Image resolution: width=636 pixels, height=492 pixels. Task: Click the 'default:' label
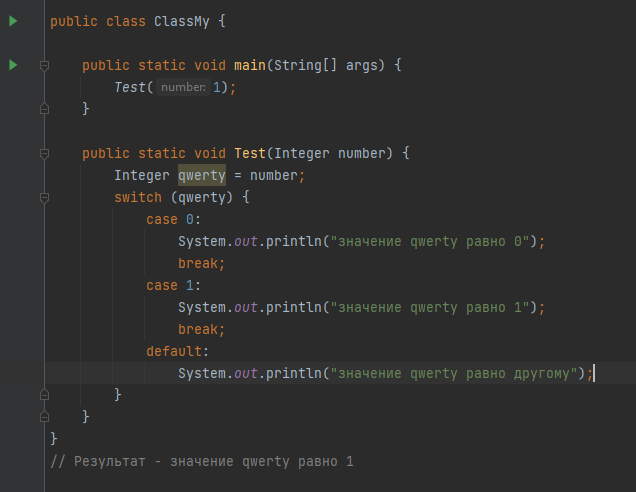tap(177, 351)
